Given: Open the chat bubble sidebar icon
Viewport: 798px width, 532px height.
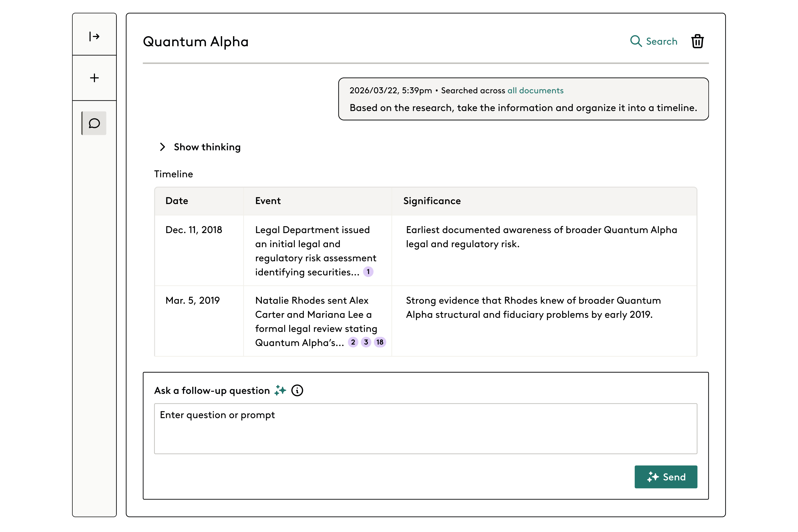Looking at the screenshot, I should tap(94, 123).
